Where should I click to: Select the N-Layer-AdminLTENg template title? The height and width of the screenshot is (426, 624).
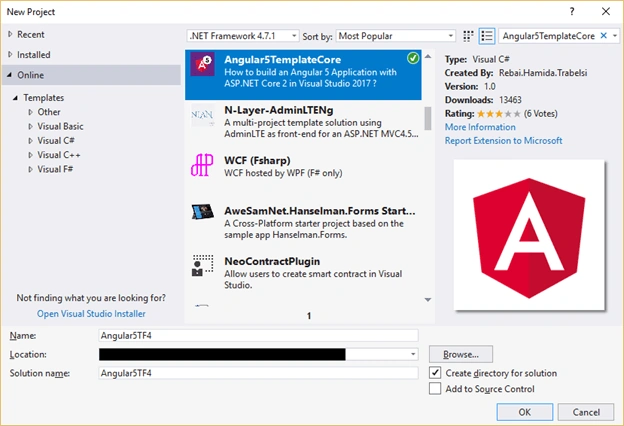tap(279, 110)
